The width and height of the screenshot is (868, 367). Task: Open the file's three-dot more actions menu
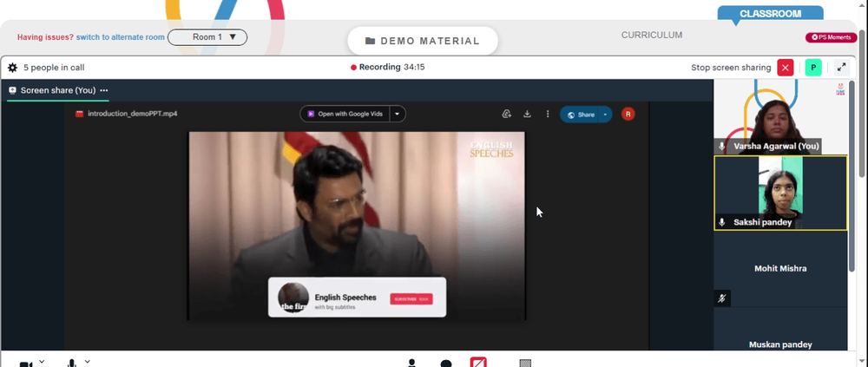[548, 114]
